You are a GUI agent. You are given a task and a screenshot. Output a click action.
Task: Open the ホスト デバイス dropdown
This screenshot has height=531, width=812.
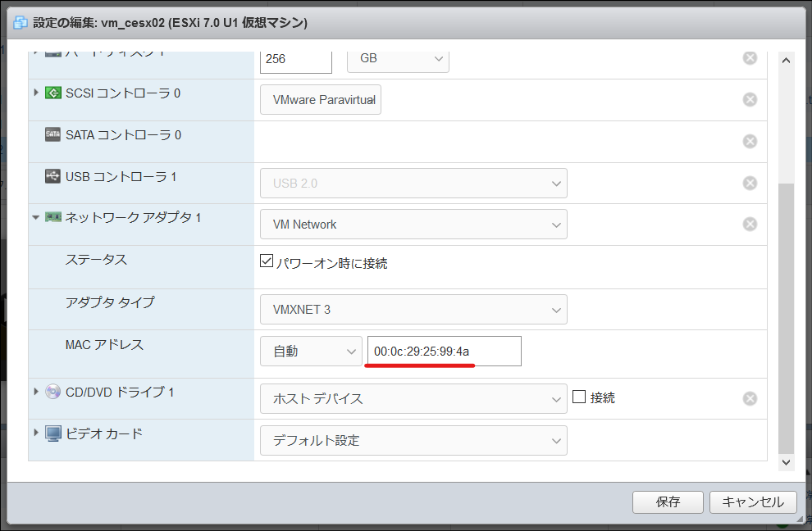[413, 399]
